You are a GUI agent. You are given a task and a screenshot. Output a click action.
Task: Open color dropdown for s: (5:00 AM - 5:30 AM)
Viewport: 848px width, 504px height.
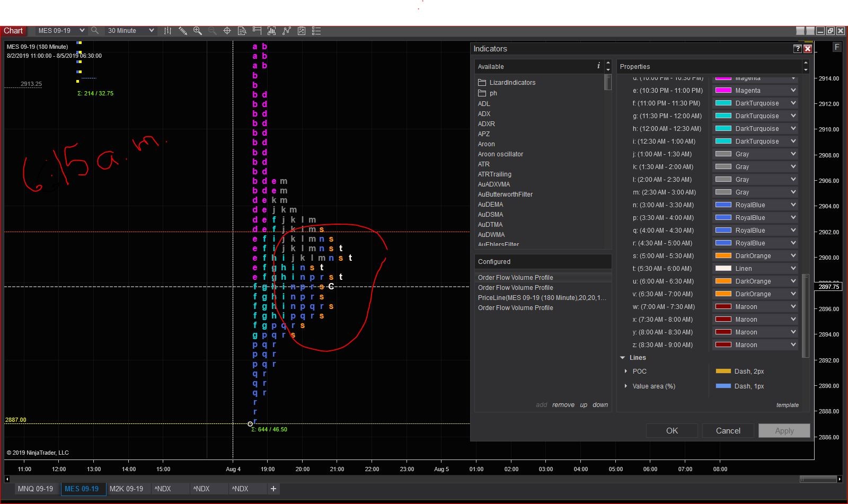click(793, 256)
